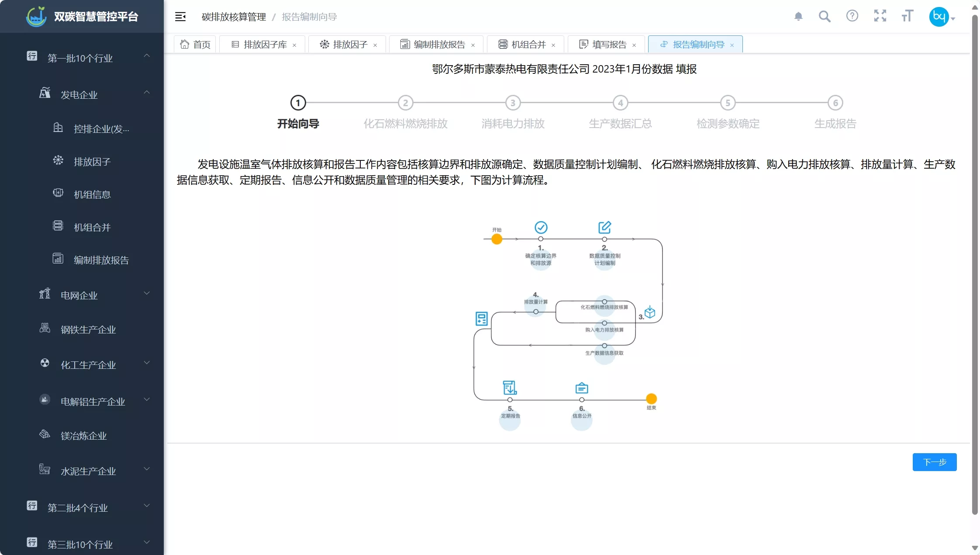This screenshot has height=555, width=980.
Task: Collapse the 第一批10个行业 chevron
Action: (x=147, y=56)
